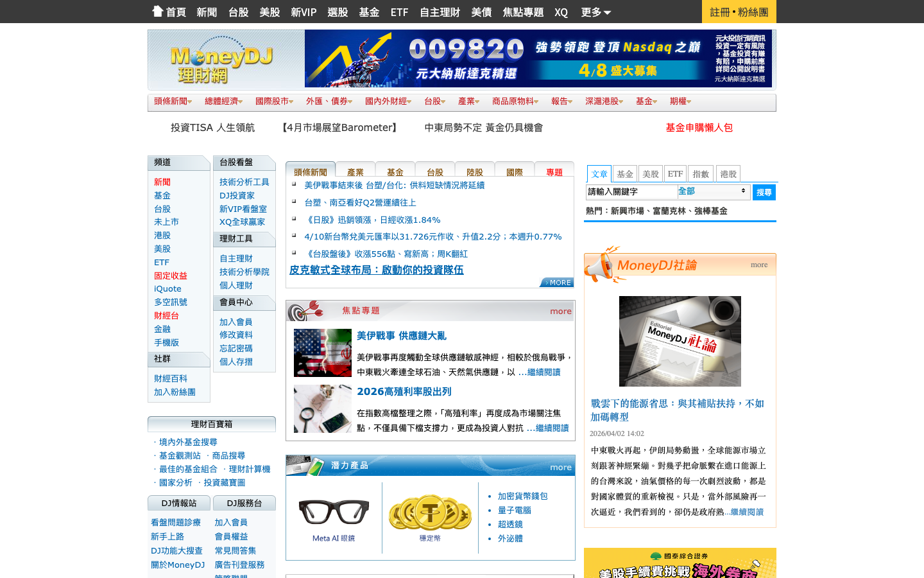Open 中東局勢不定 黃金仍具機會 link
924x578 pixels.
pyautogui.click(x=484, y=127)
